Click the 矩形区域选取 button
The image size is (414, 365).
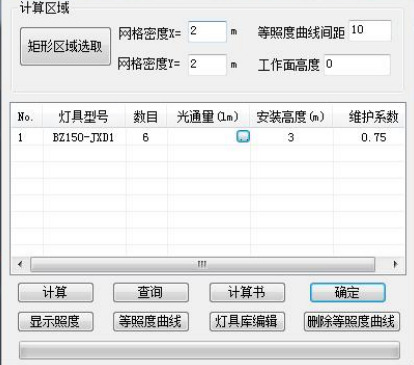[65, 46]
